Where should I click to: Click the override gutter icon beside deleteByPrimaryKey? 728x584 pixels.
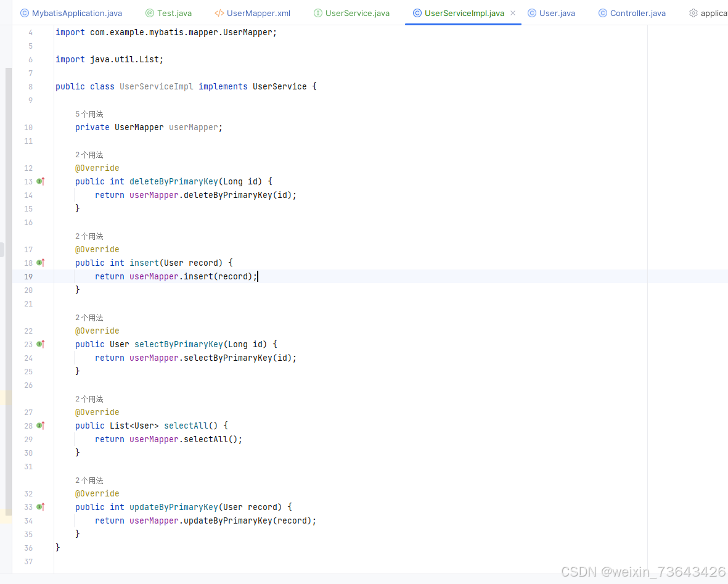click(x=40, y=181)
